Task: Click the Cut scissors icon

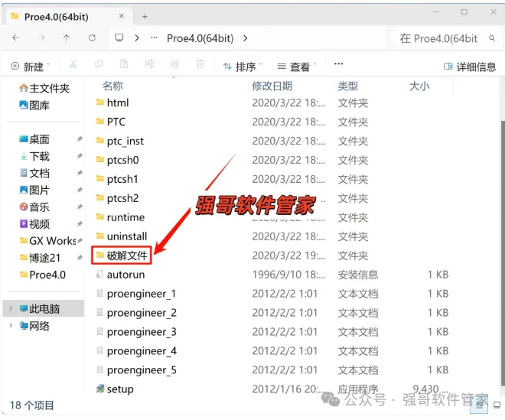Action: [73, 64]
